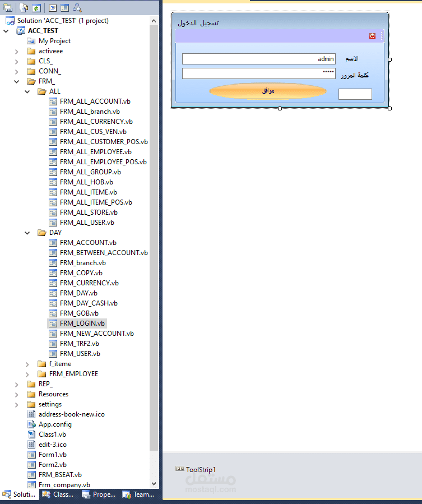Select the ToolStrip1 component in the tray
422x504 pixels.
[x=196, y=469]
